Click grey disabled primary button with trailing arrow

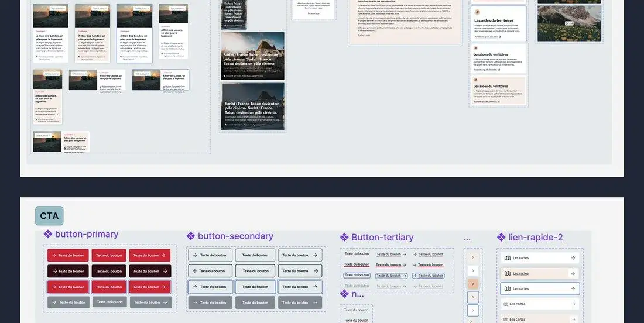click(x=151, y=303)
